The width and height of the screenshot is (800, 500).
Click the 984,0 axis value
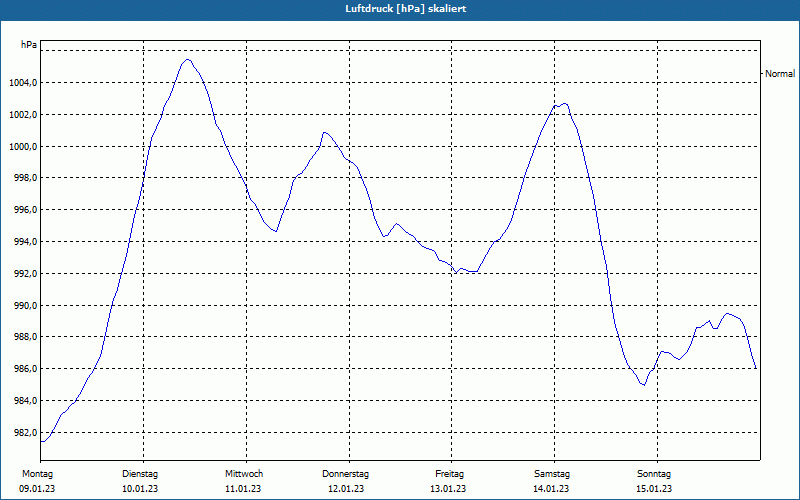tap(25, 401)
